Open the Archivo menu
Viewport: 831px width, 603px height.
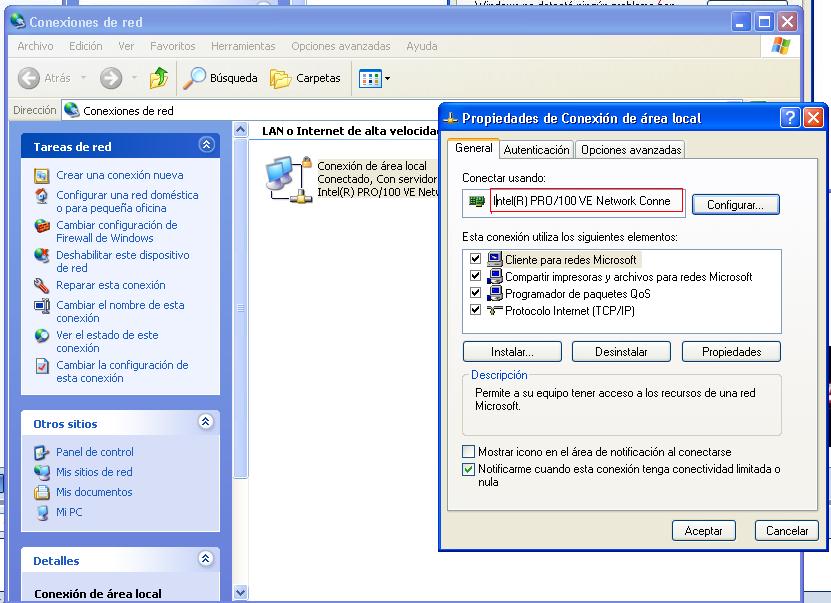[x=35, y=46]
